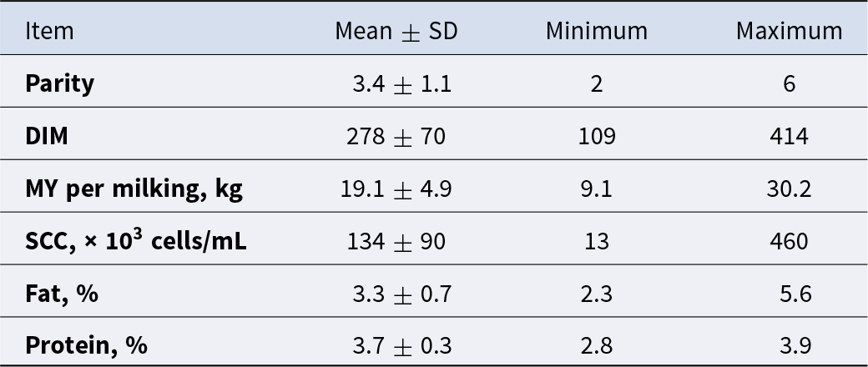Click the 3.4 ± 1.1 parity value
This screenshot has height=367, width=868.
(x=402, y=84)
